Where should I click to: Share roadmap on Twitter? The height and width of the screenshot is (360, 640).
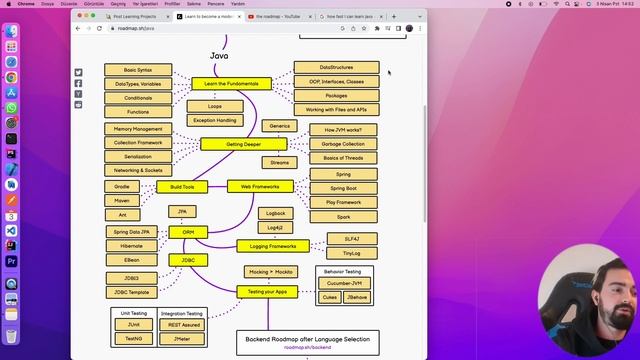point(78,73)
